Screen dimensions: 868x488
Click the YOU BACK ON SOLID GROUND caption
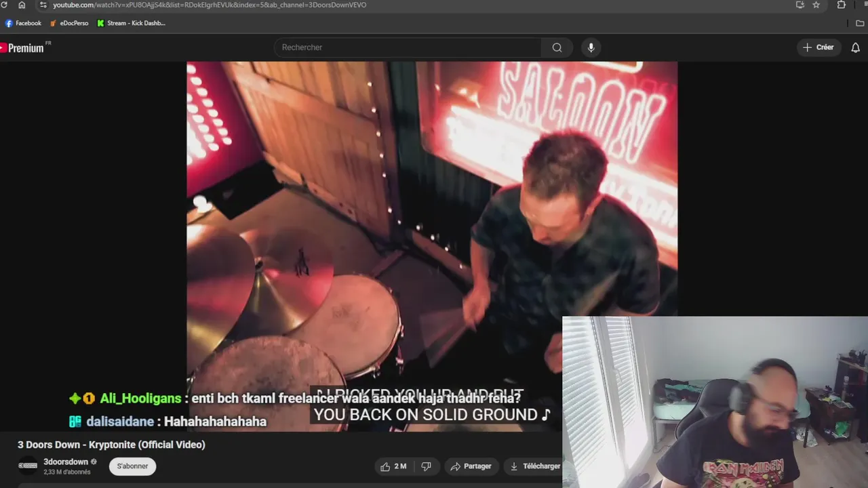432,415
